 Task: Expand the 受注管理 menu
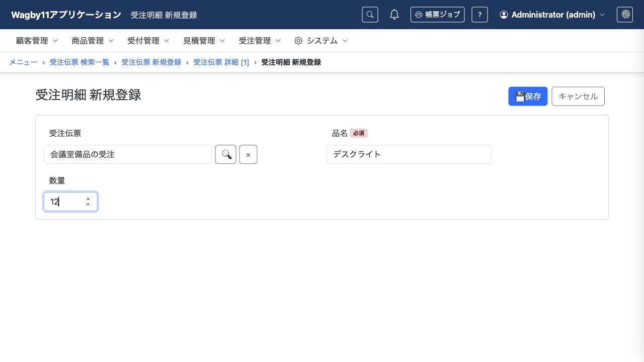(260, 41)
